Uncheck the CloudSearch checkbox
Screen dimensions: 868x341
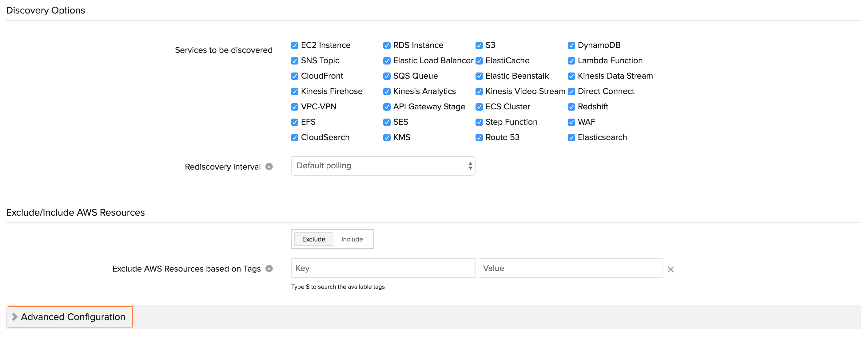(x=294, y=138)
